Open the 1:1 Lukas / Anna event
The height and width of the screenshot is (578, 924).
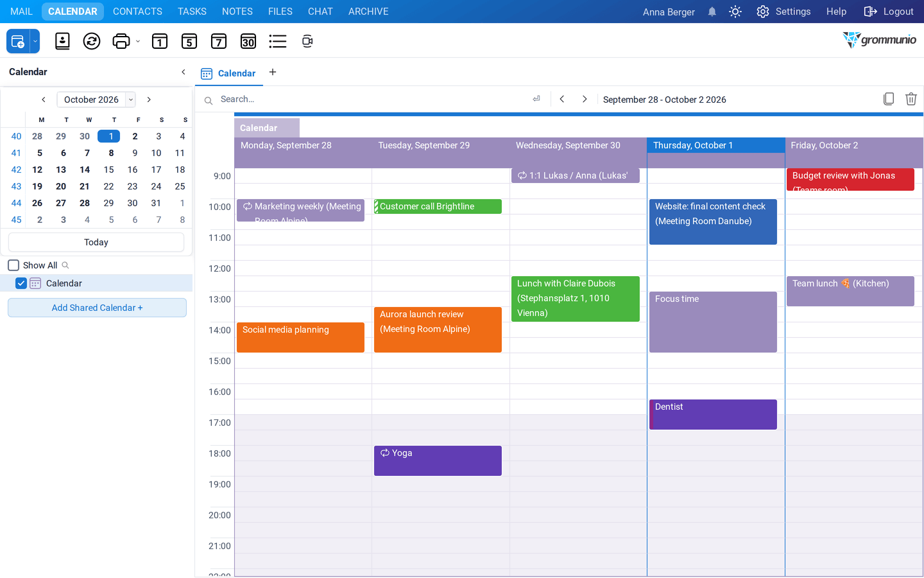pos(576,175)
